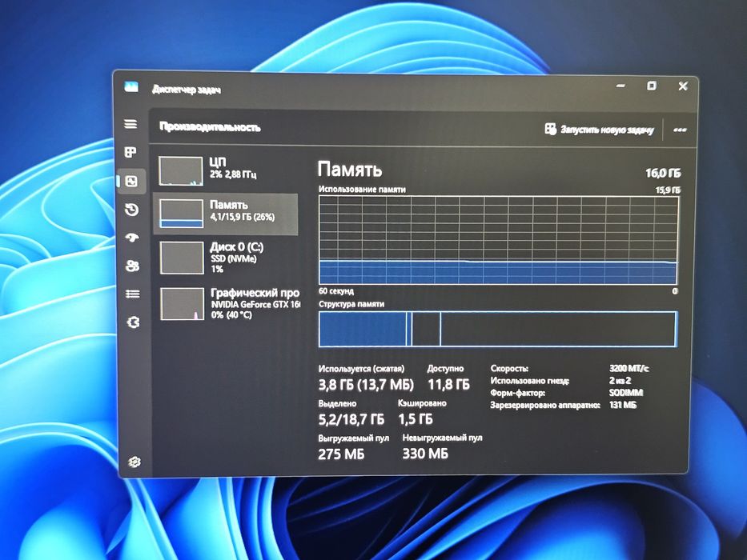Viewport: 747px width, 560px height.
Task: Select the ЦП performance entry
Action: click(226, 170)
